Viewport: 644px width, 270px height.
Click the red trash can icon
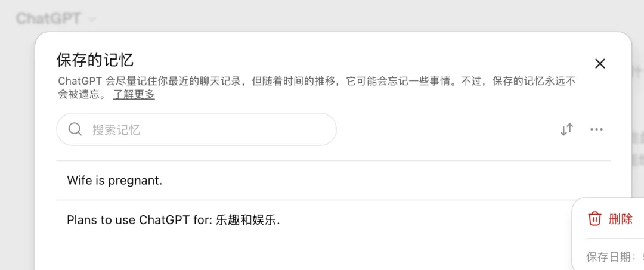595,218
